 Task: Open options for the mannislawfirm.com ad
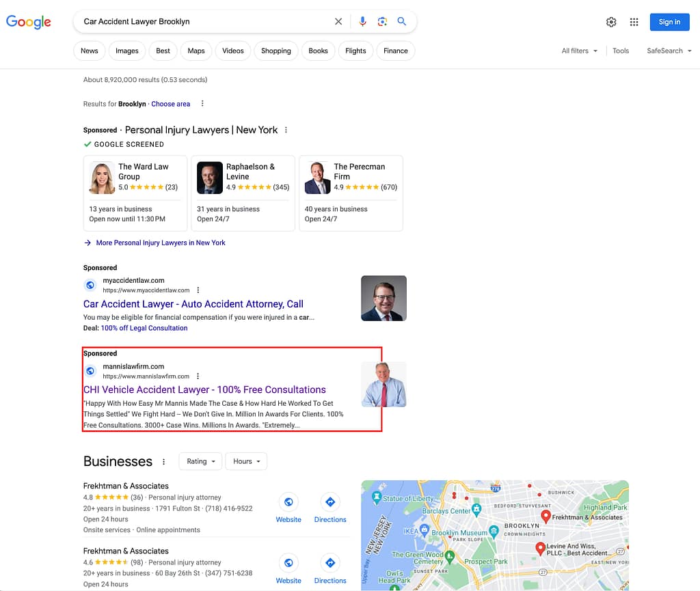point(198,376)
